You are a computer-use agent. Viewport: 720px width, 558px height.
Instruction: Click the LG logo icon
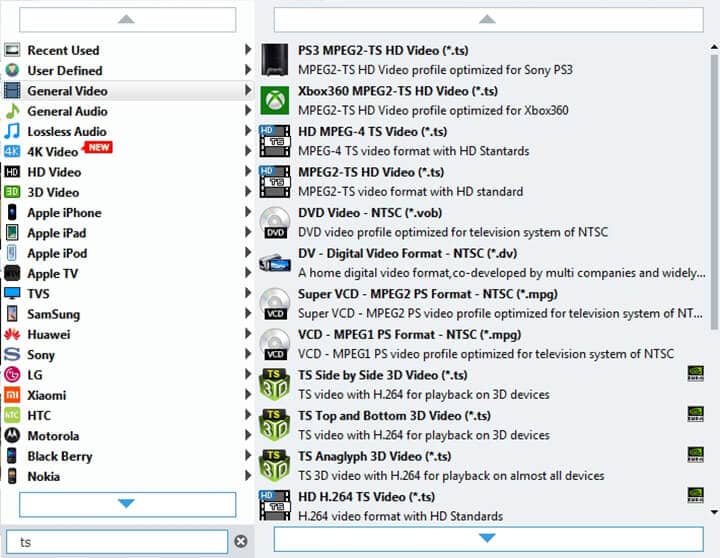coord(12,375)
